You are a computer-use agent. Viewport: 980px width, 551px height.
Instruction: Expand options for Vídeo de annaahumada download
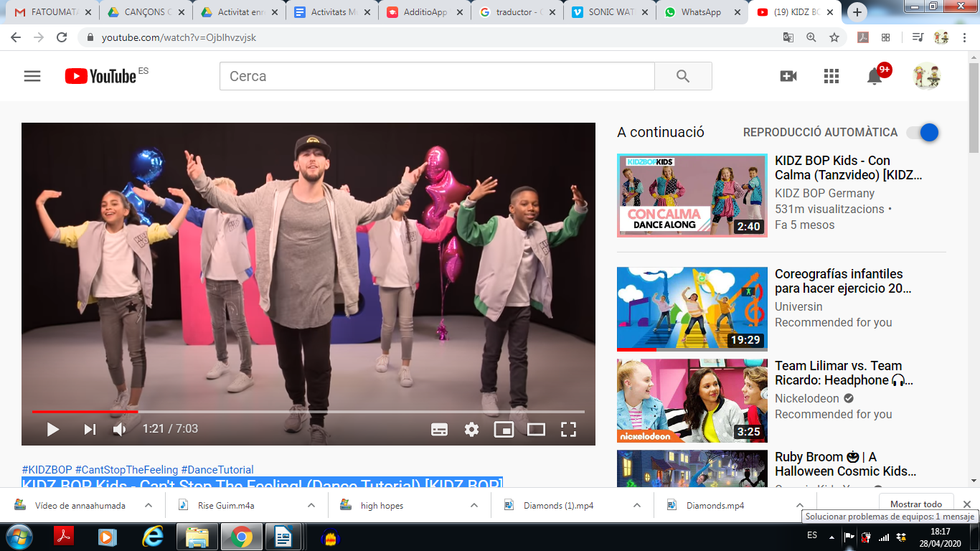149,505
